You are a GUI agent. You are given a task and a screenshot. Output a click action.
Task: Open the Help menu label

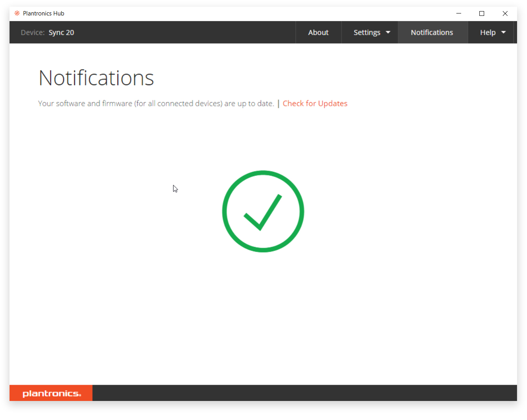point(488,33)
